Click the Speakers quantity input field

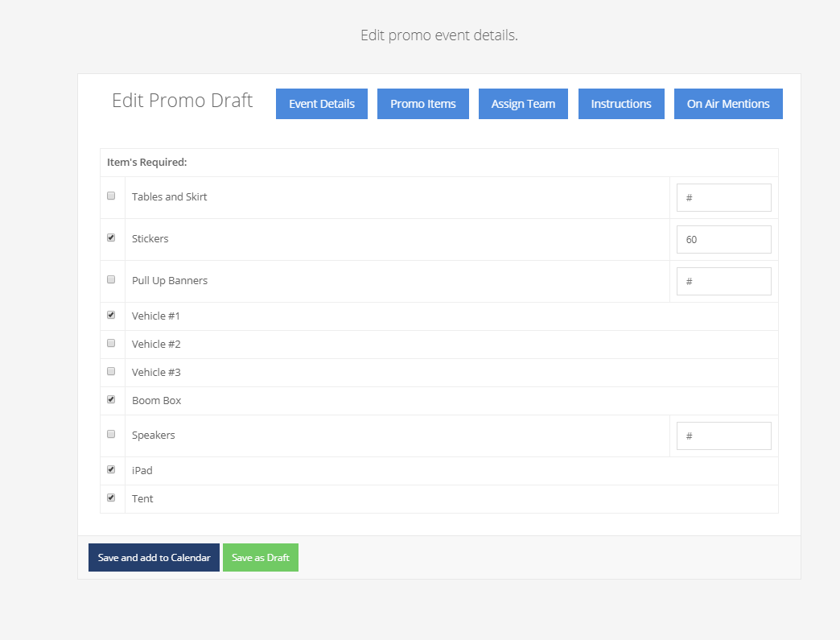(723, 436)
